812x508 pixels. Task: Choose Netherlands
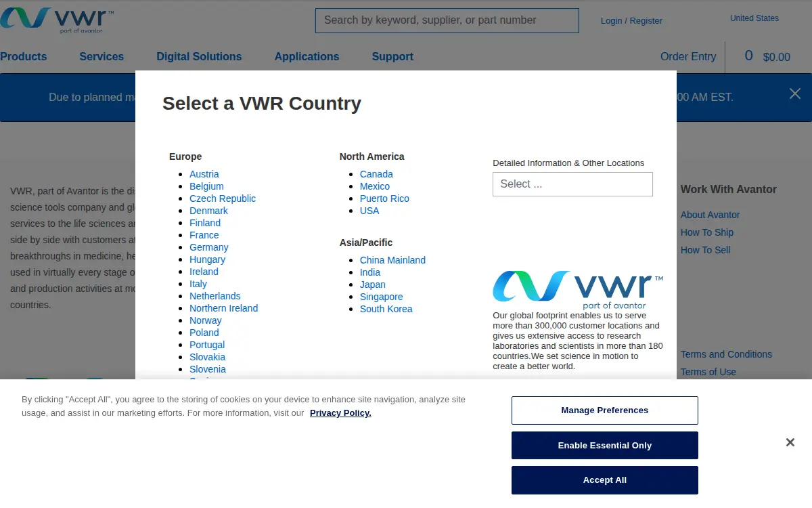tap(215, 296)
